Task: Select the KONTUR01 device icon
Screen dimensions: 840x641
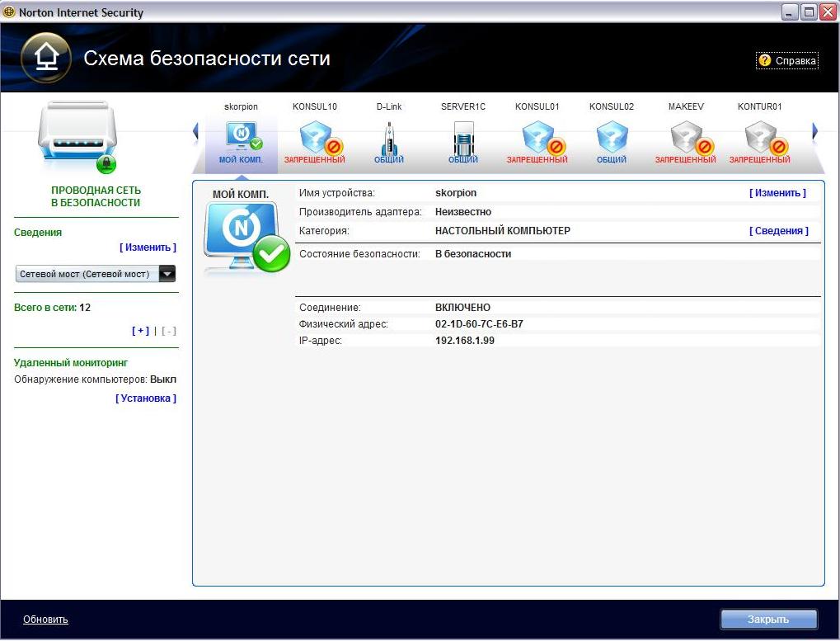Action: coord(766,138)
